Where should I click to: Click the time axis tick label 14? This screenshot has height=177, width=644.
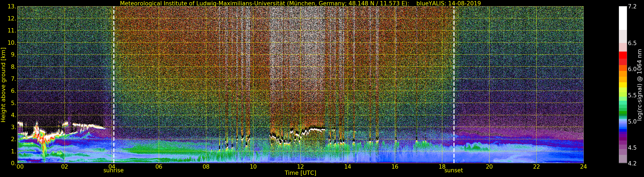[347, 167]
